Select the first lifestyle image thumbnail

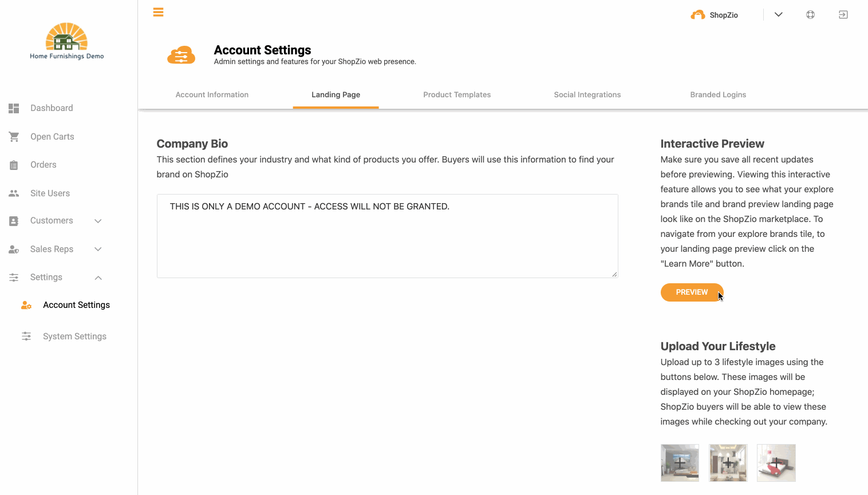point(680,463)
